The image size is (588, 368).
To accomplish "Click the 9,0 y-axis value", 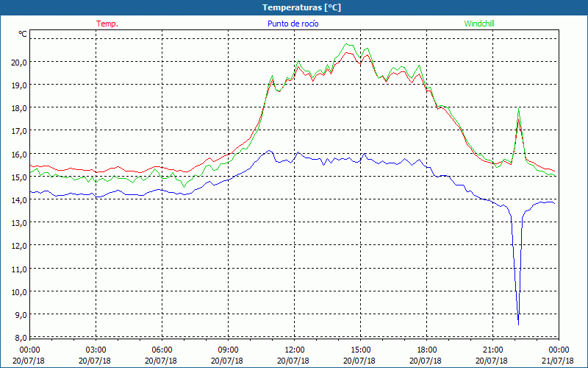I will tap(21, 315).
